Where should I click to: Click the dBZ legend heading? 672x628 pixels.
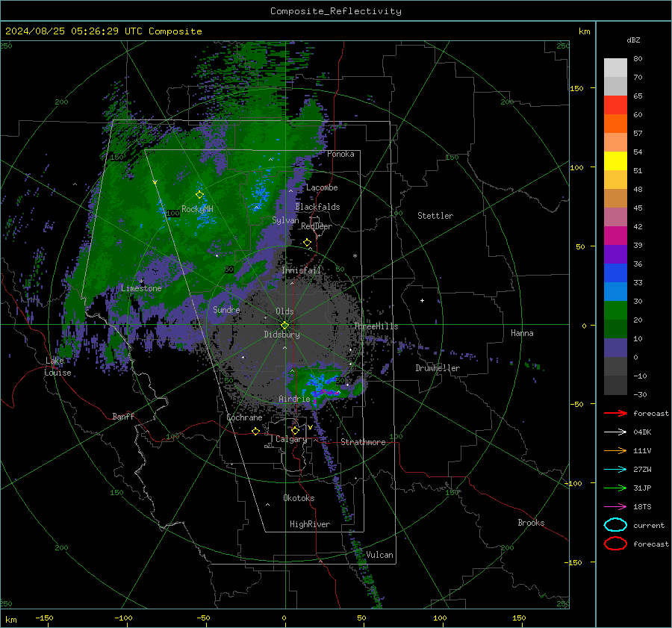tap(633, 40)
